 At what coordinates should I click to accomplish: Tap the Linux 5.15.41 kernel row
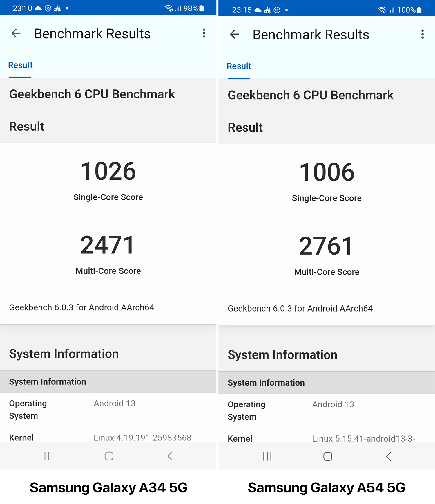point(327,436)
